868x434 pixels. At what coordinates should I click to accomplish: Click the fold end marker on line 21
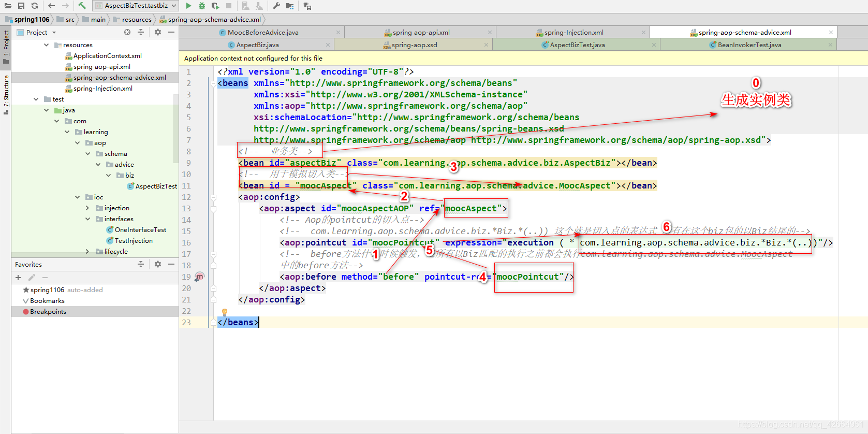[x=213, y=300]
